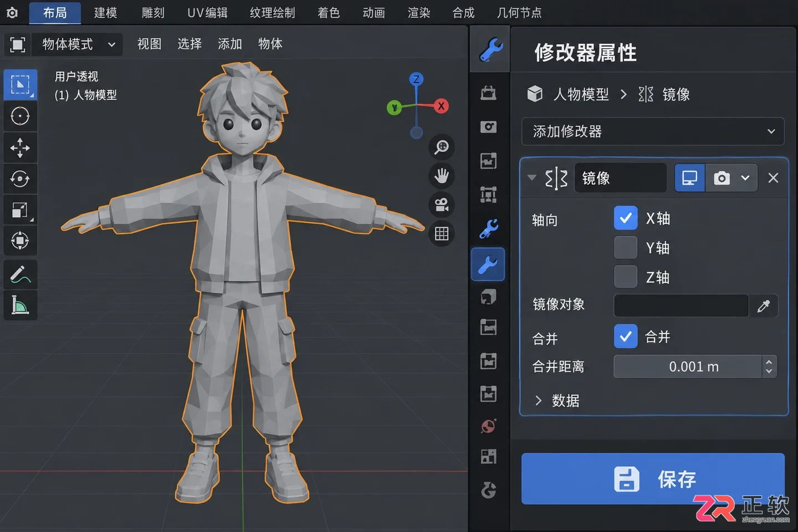Expand the 数据 section
This screenshot has height=532, width=798.
(x=557, y=401)
